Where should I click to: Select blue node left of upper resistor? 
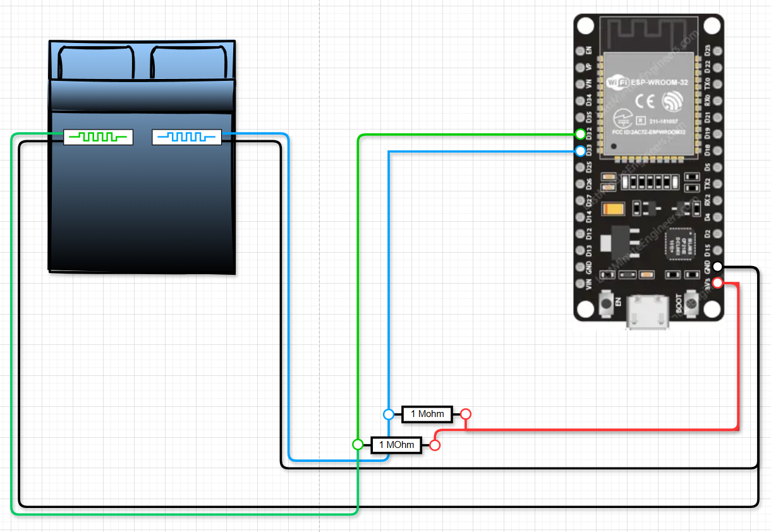tap(389, 414)
